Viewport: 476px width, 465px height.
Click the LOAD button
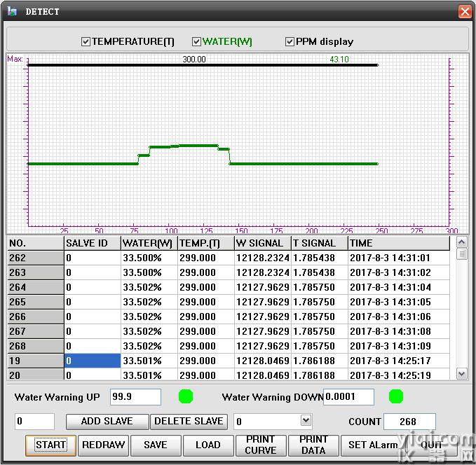click(208, 445)
